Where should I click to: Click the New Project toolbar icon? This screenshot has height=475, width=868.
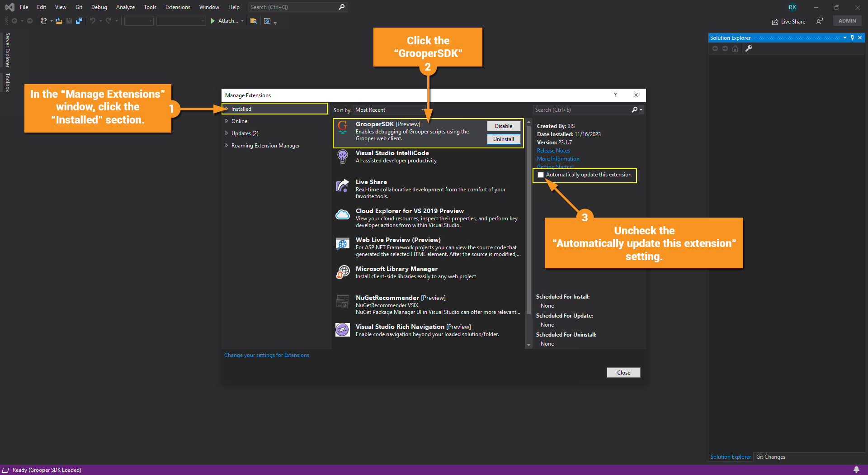[43, 21]
